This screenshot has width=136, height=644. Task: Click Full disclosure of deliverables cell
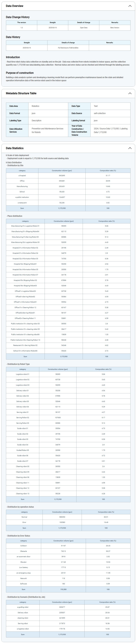68,48
